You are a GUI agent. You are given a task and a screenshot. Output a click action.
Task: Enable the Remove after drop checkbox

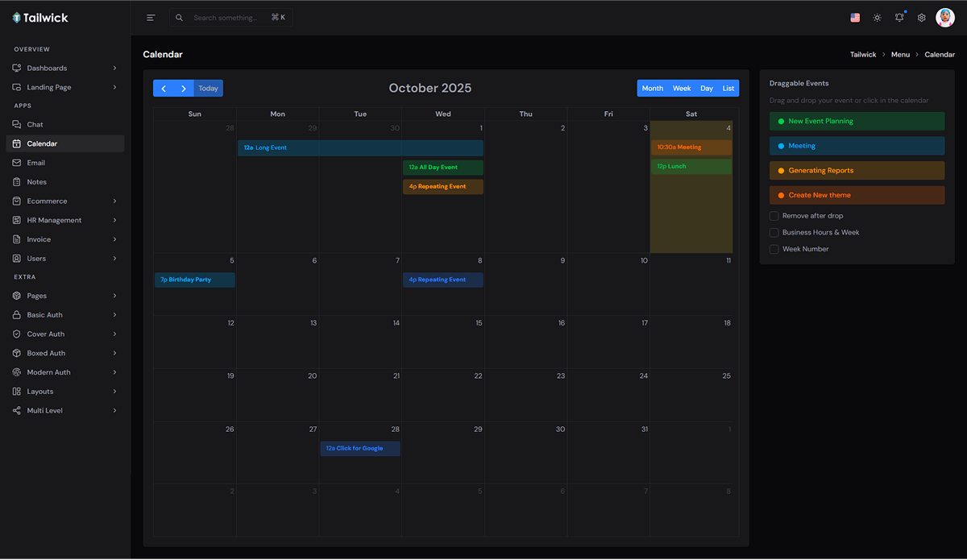(774, 216)
